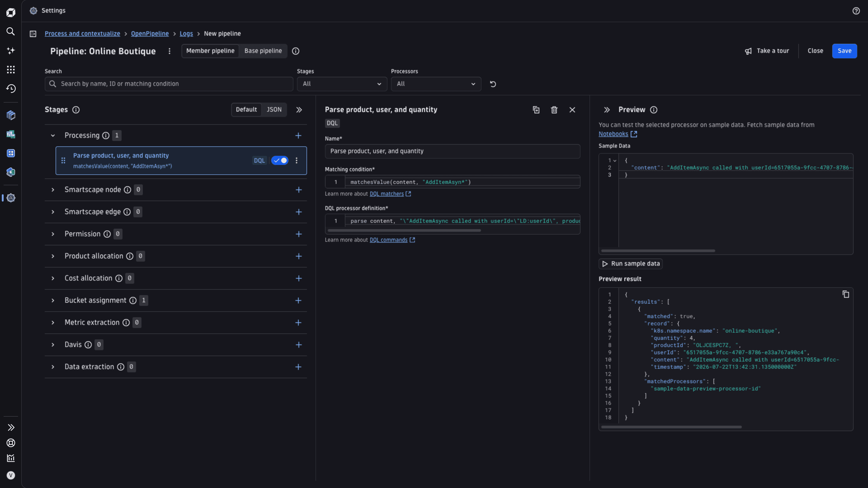Open the pipeline three-dot options menu
Screen dimensions: 868x488
click(170, 51)
